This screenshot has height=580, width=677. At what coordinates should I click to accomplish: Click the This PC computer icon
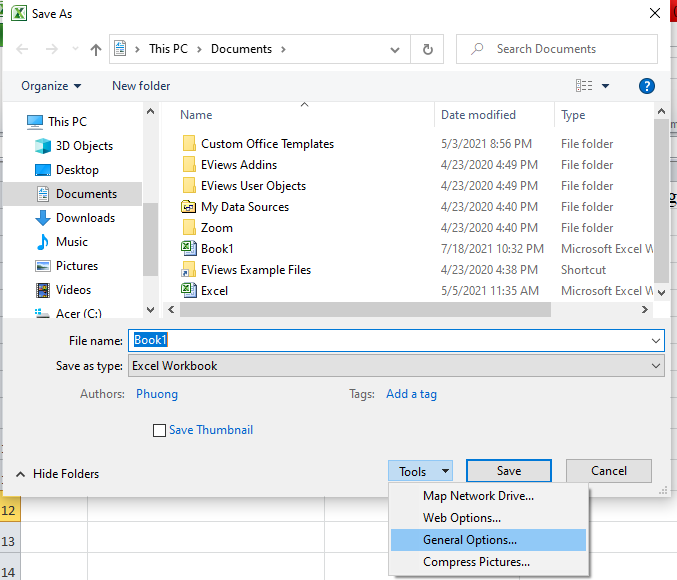click(x=35, y=122)
